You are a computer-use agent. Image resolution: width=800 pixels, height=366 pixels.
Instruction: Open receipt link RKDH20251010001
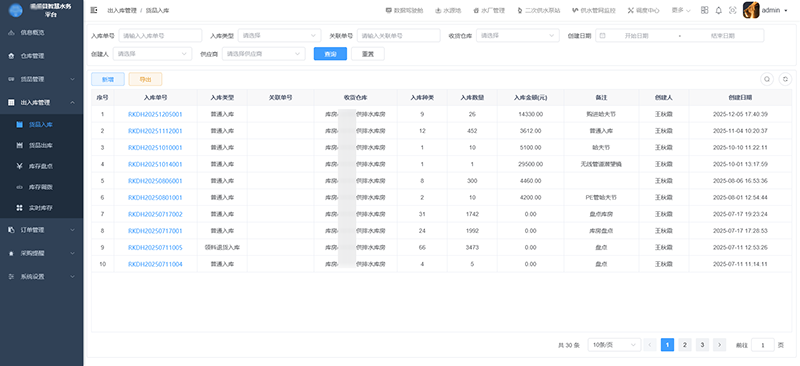pos(155,148)
